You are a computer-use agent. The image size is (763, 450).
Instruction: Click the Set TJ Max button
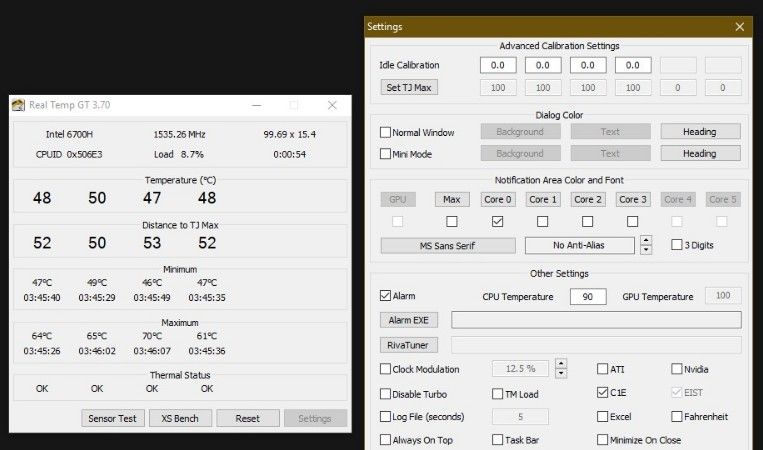pos(409,88)
